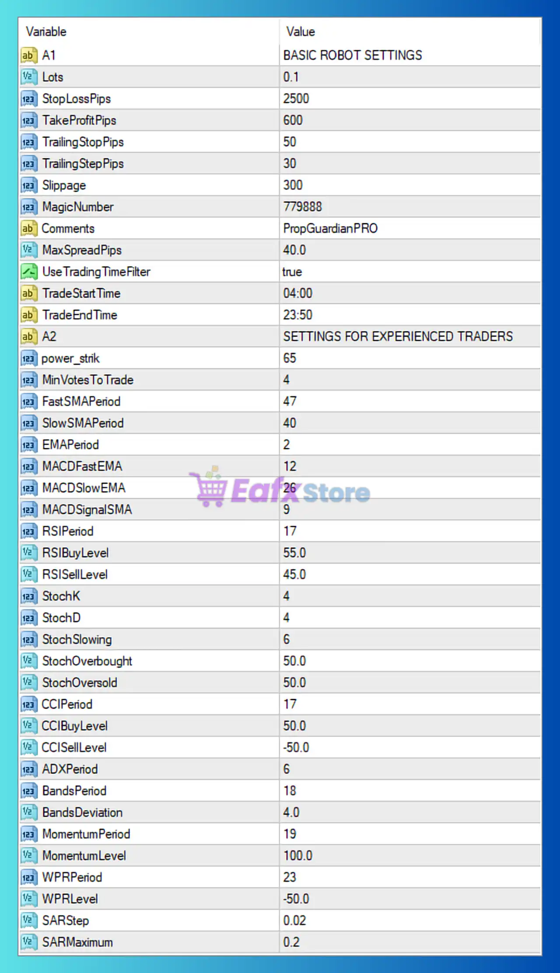Select the StochSlowing value 6

pyautogui.click(x=287, y=639)
